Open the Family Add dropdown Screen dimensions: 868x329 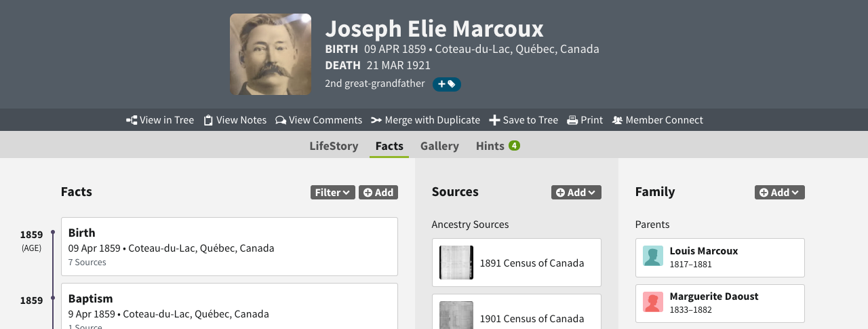pos(779,193)
